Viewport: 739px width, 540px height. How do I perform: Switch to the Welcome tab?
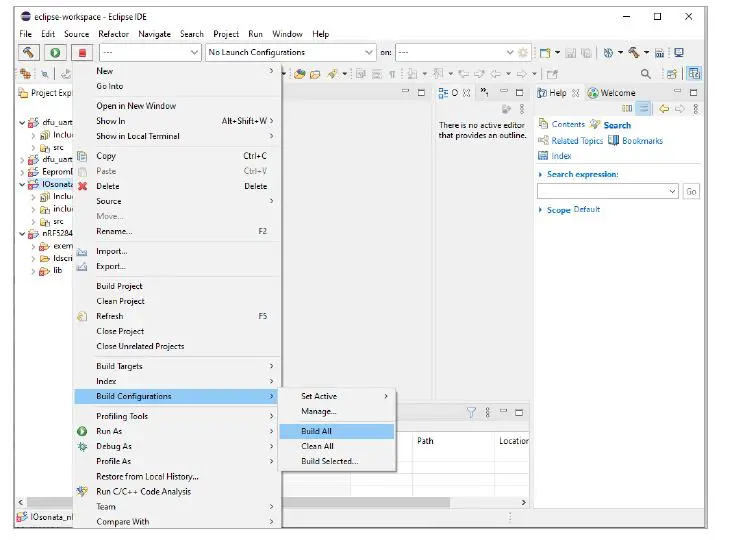(x=617, y=93)
